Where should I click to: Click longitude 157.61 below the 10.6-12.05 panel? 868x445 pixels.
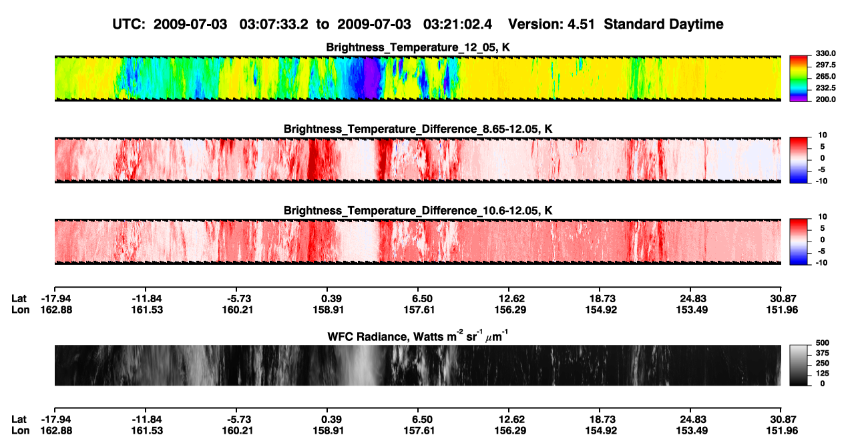tap(421, 310)
